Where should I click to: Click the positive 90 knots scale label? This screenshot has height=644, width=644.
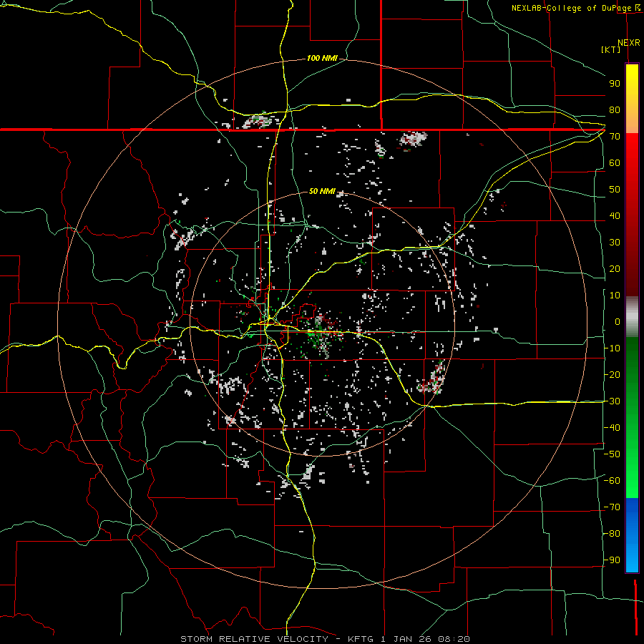pos(615,84)
